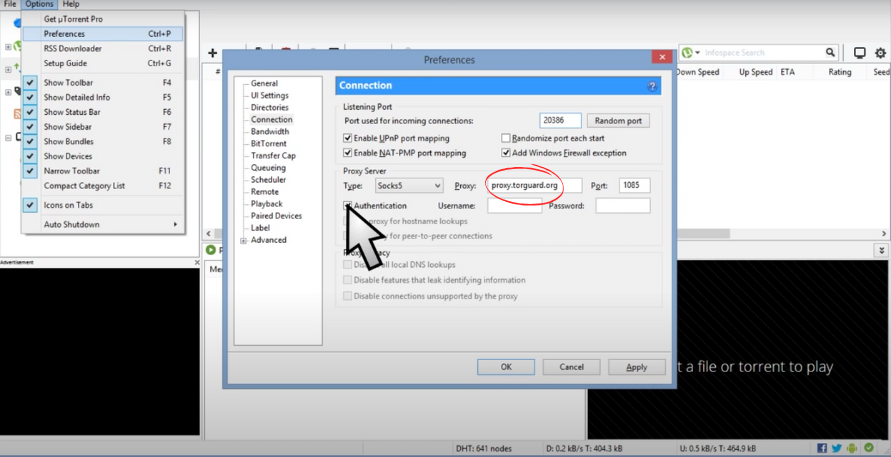Expand the second sidebar plus node
Viewport: 891px width, 457px height.
(8, 69)
